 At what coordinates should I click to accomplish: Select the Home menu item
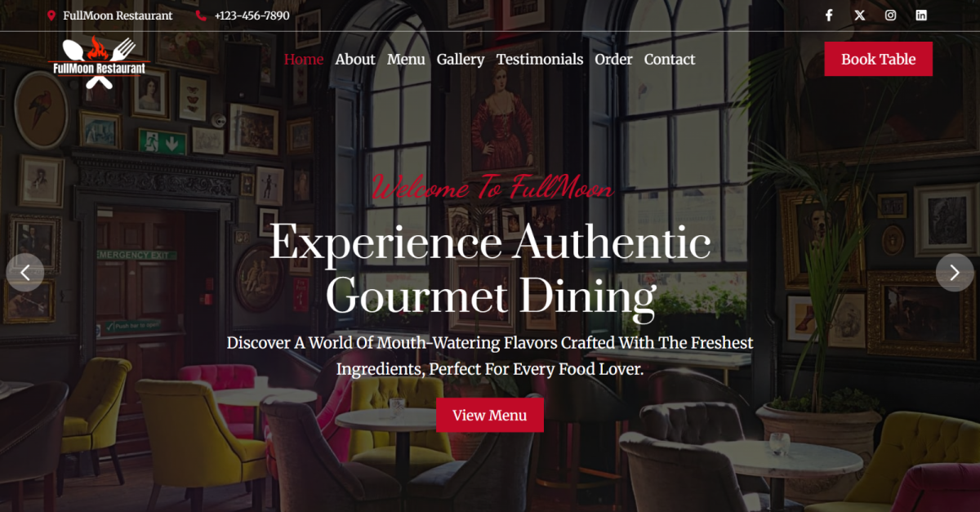pyautogui.click(x=304, y=59)
